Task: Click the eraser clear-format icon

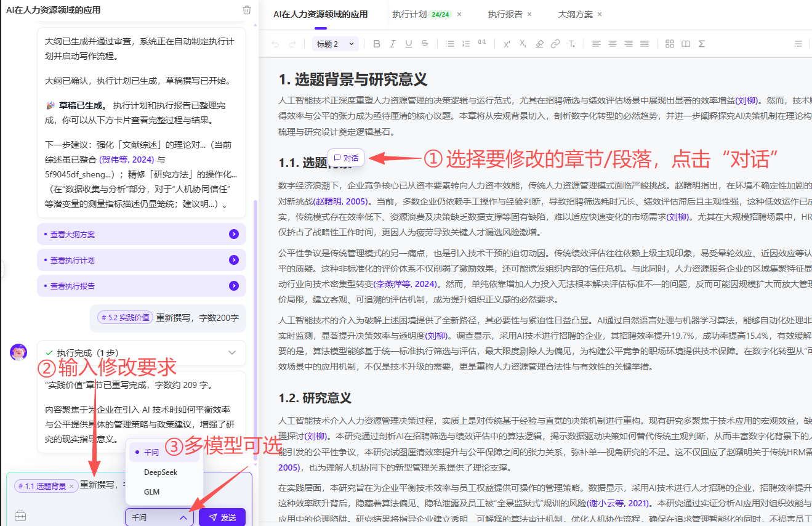Action: point(539,44)
